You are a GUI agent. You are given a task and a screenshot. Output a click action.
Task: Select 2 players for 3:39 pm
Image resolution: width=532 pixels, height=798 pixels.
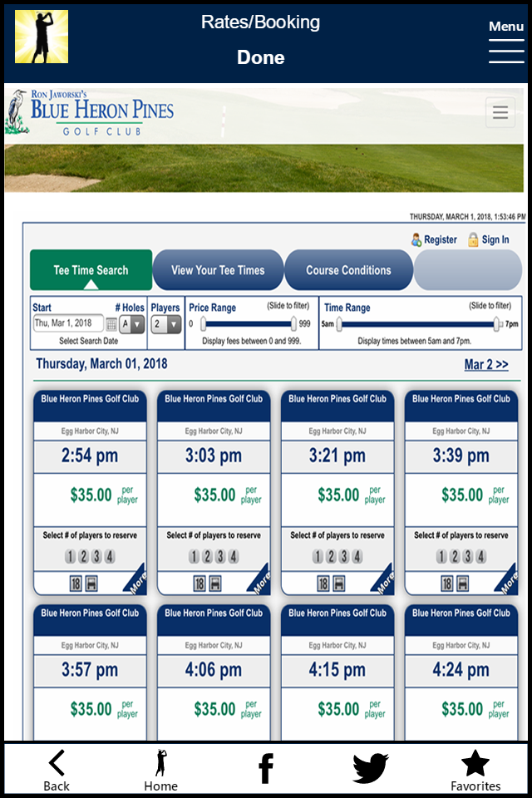point(455,556)
